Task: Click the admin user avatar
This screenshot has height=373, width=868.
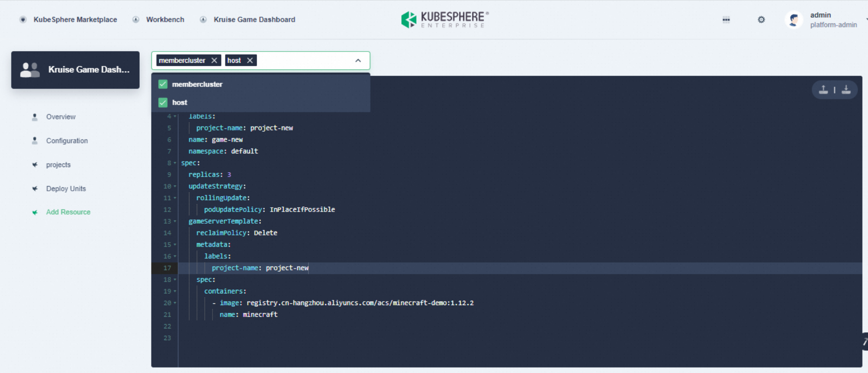Action: tap(794, 19)
